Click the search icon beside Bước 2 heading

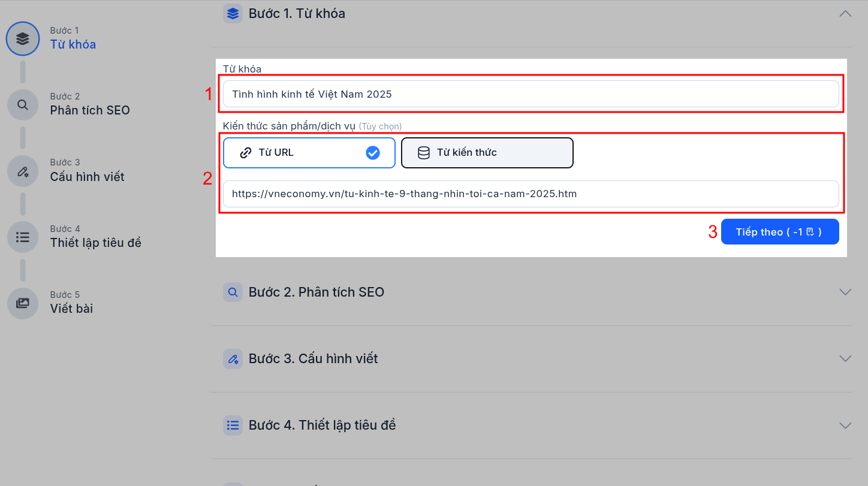click(x=233, y=292)
